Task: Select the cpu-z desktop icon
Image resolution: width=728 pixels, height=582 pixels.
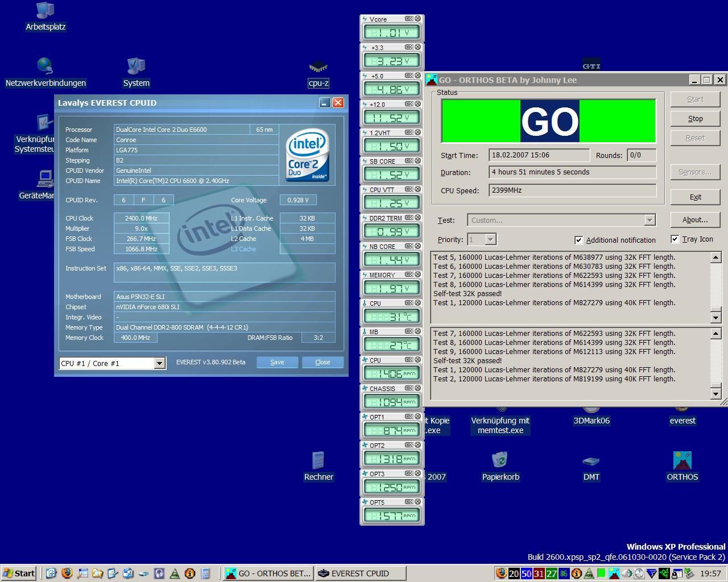Action: 318,74
